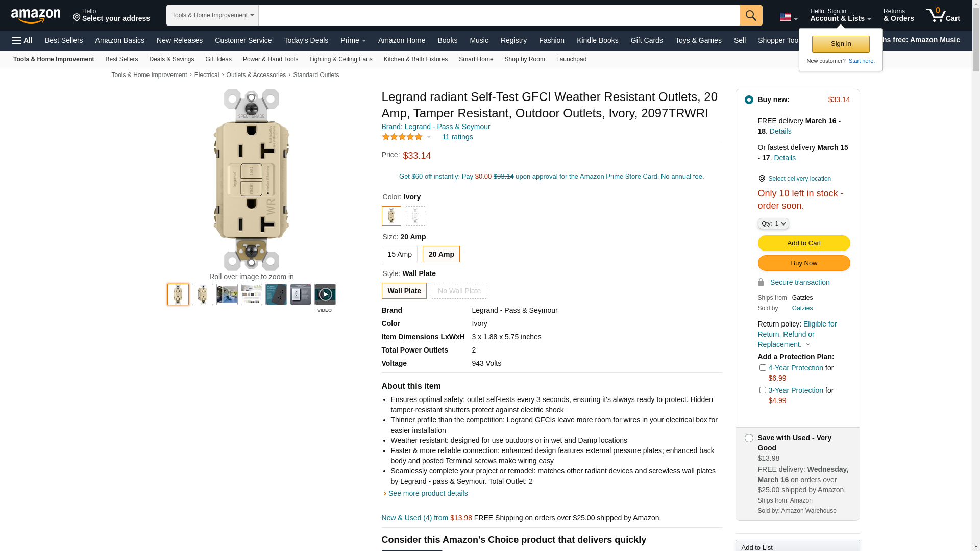Click the Amazon logo
The width and height of the screenshot is (980, 551).
[x=36, y=16]
